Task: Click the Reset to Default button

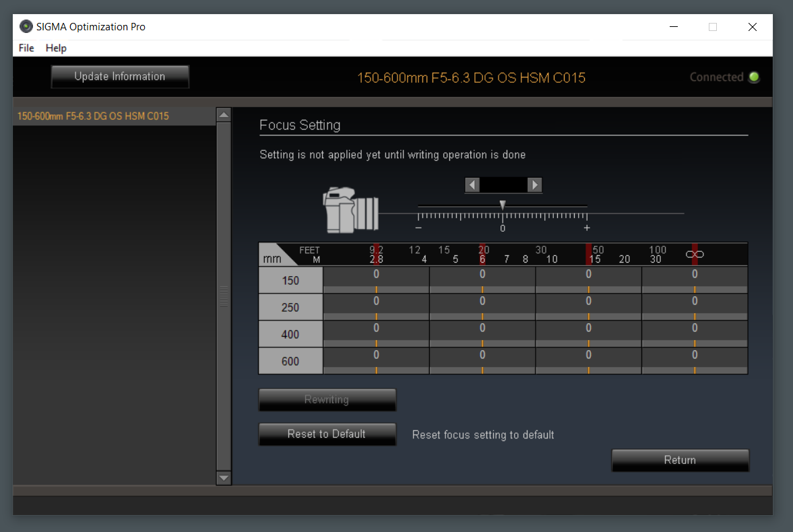Action: point(327,434)
